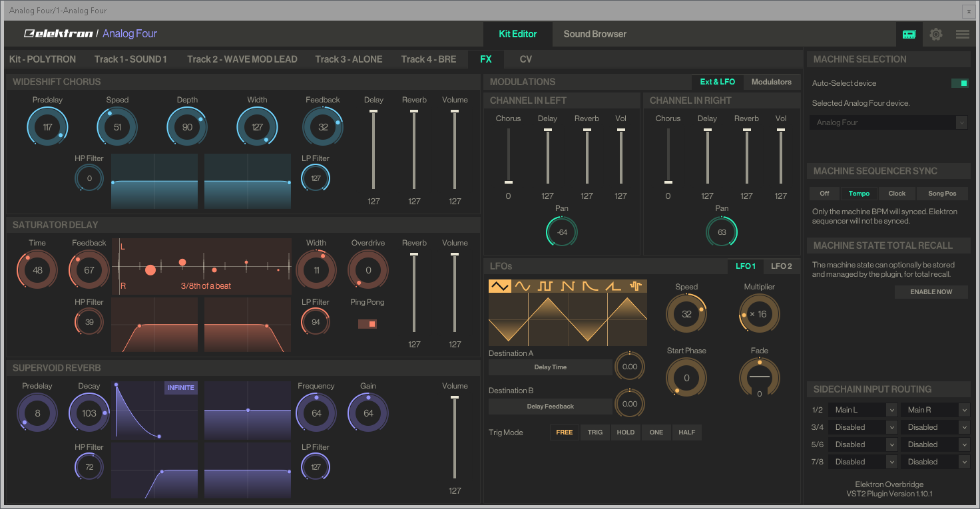Select the sawtooth LFO waveform icon
The height and width of the screenshot is (509, 980).
pyautogui.click(x=568, y=286)
